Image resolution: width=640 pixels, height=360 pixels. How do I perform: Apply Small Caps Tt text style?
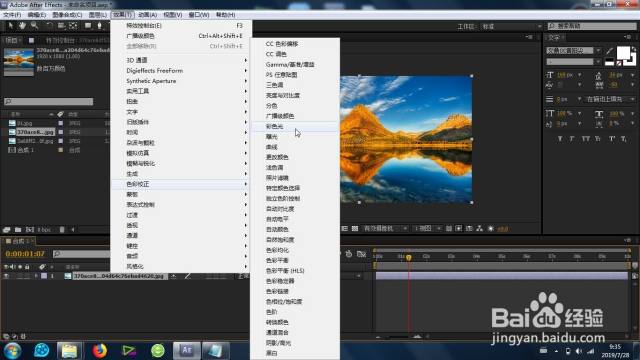[598, 139]
